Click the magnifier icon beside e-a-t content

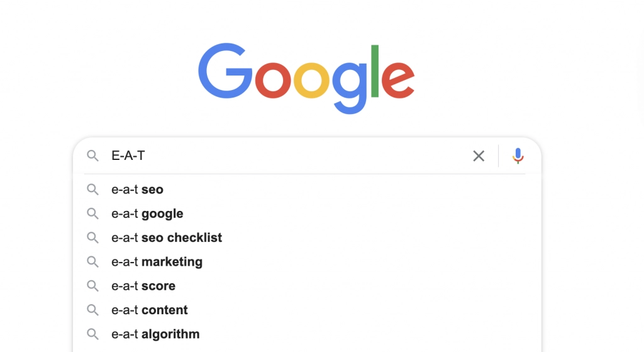93,310
